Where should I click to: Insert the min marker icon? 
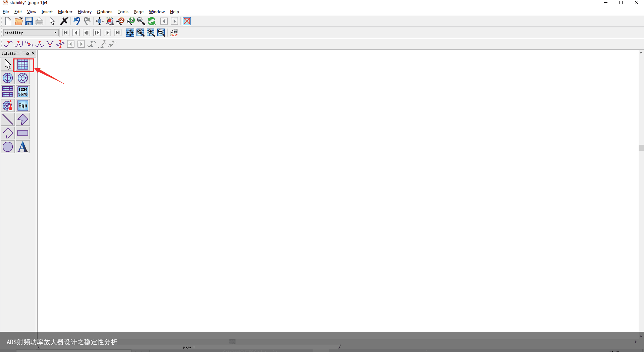50,44
